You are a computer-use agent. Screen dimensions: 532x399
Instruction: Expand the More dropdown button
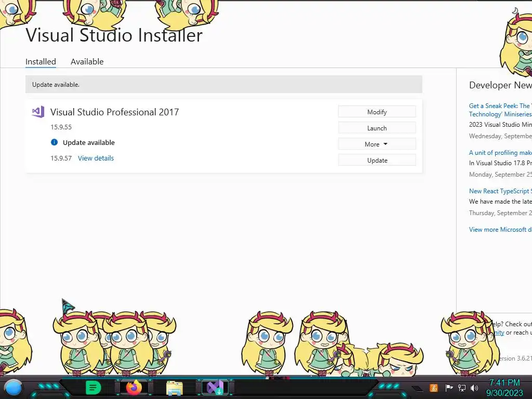377,144
